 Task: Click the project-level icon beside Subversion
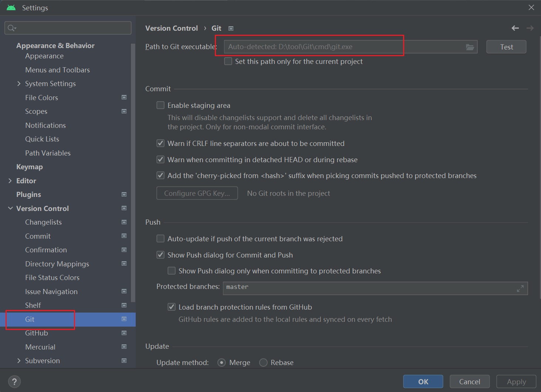point(124,361)
